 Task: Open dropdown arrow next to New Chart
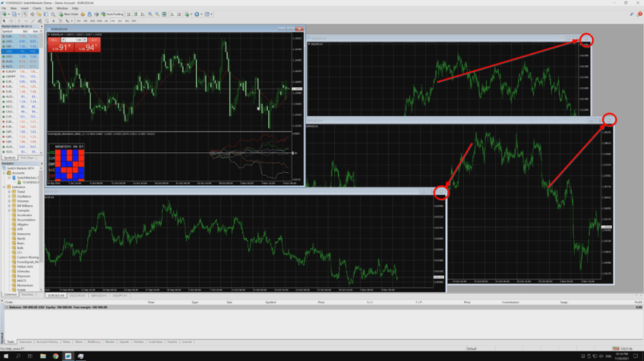tap(9, 14)
